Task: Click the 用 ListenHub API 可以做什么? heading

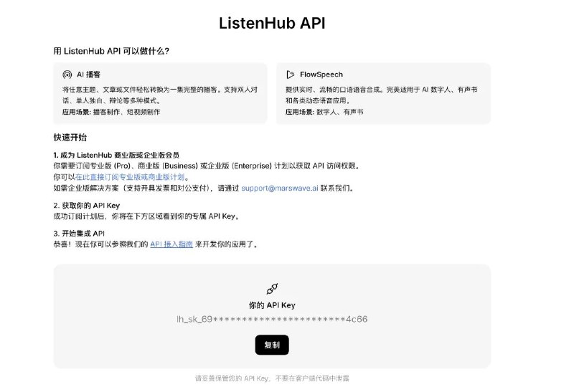Action: point(111,51)
